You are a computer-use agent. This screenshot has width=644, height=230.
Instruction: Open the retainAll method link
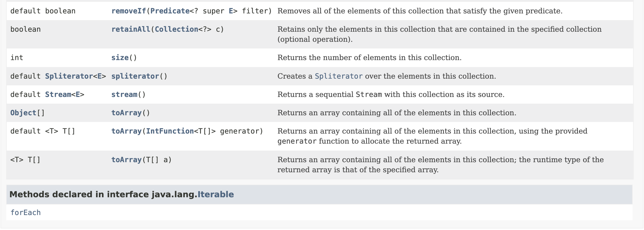click(x=131, y=29)
